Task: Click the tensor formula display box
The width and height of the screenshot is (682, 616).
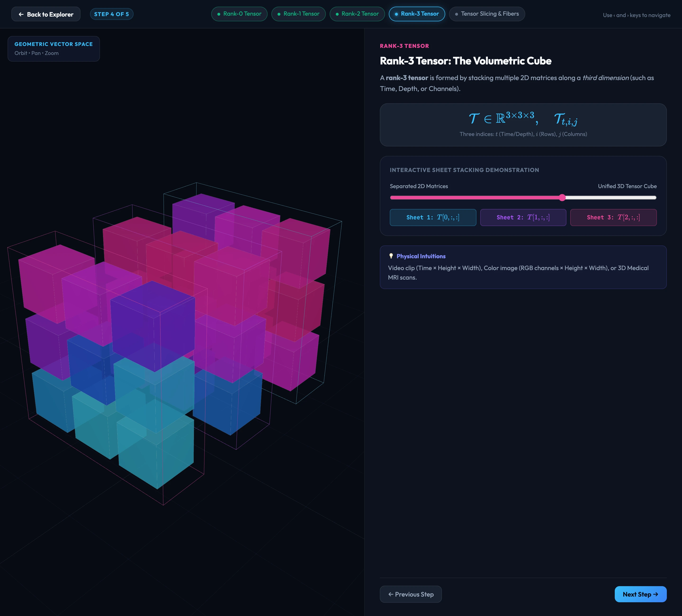Action: (523, 125)
